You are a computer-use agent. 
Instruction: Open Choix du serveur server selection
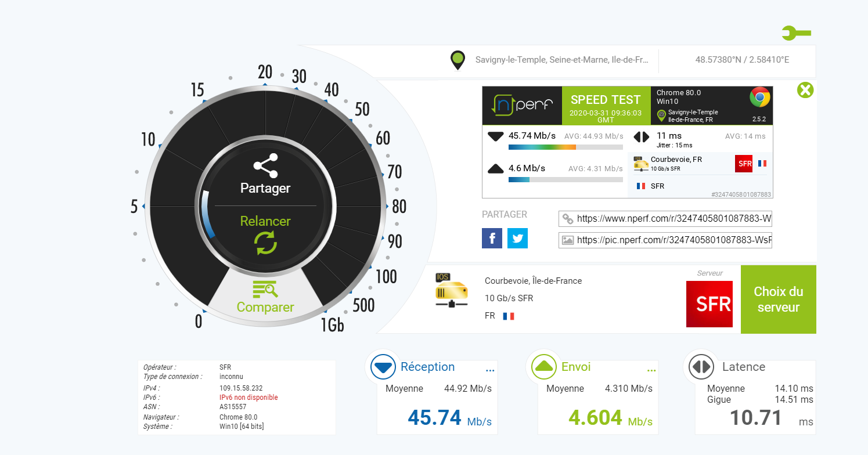[x=779, y=299]
